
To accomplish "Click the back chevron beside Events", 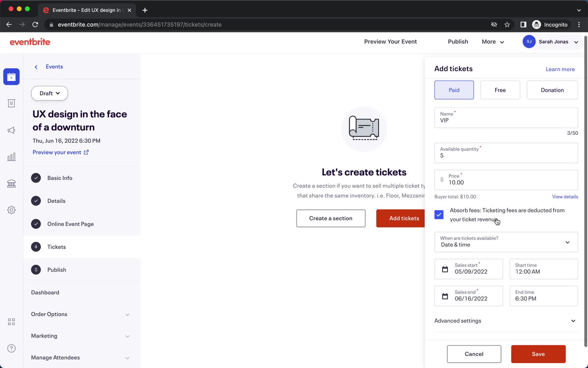I will [x=36, y=67].
